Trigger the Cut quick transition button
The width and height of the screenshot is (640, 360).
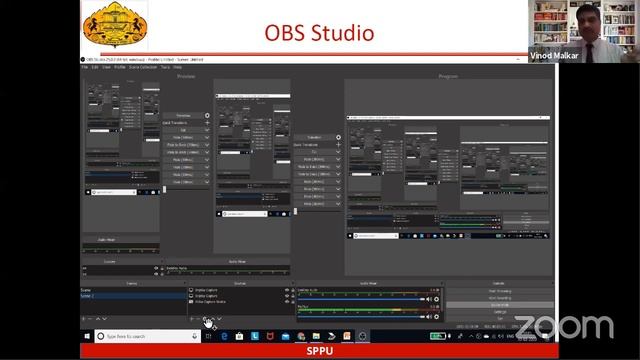(x=314, y=152)
